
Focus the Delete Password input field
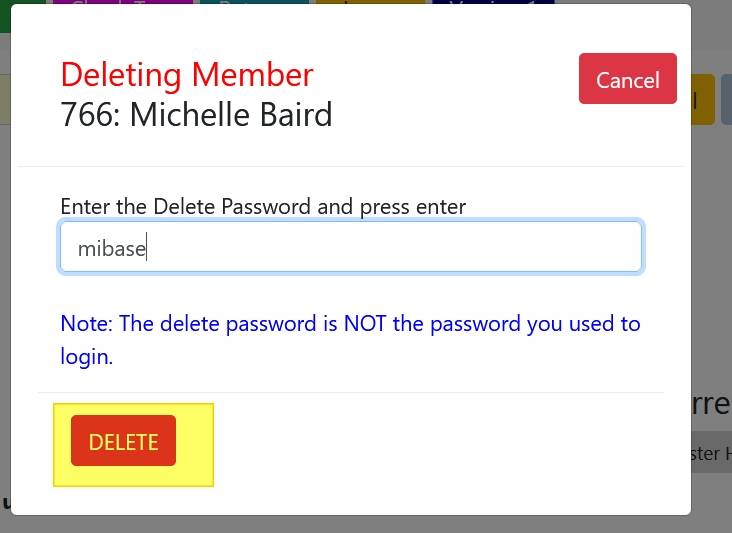point(350,247)
